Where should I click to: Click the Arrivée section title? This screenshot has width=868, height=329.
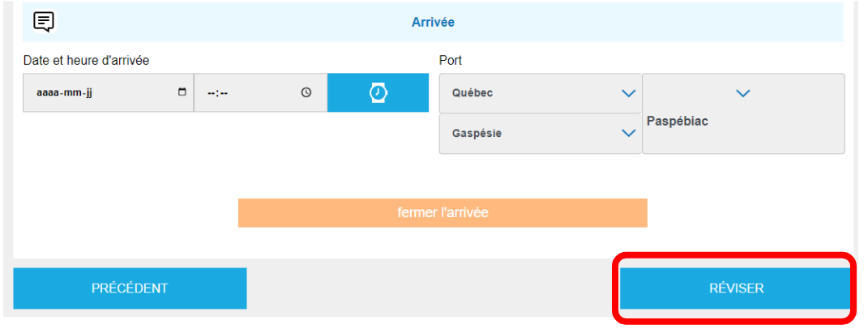click(433, 22)
